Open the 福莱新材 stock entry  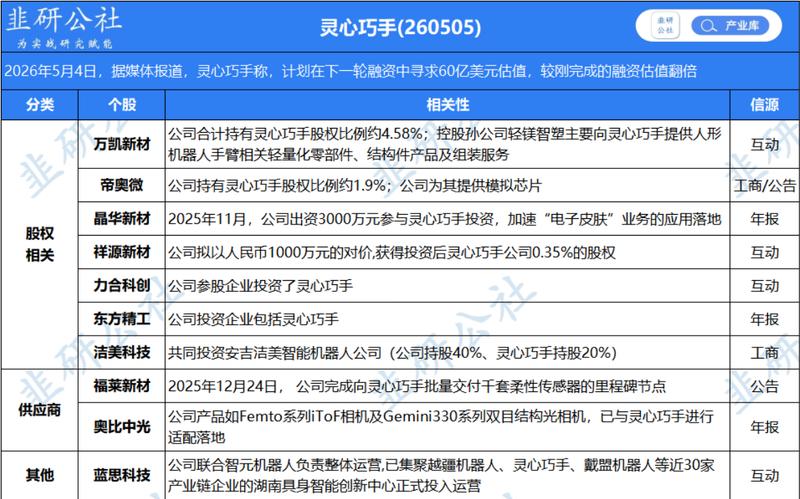121,386
